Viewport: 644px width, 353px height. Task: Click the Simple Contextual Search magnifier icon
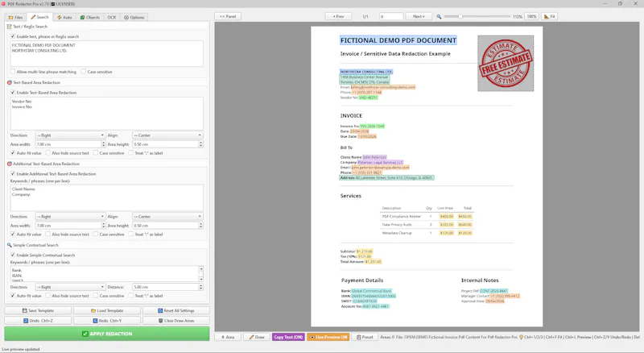point(9,245)
